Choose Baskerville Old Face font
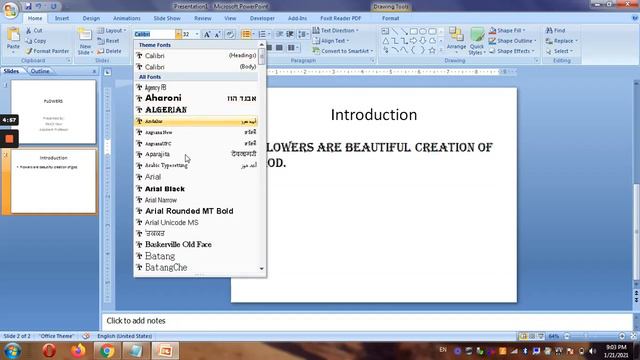Viewport: 640px width, 360px height. (x=197, y=244)
